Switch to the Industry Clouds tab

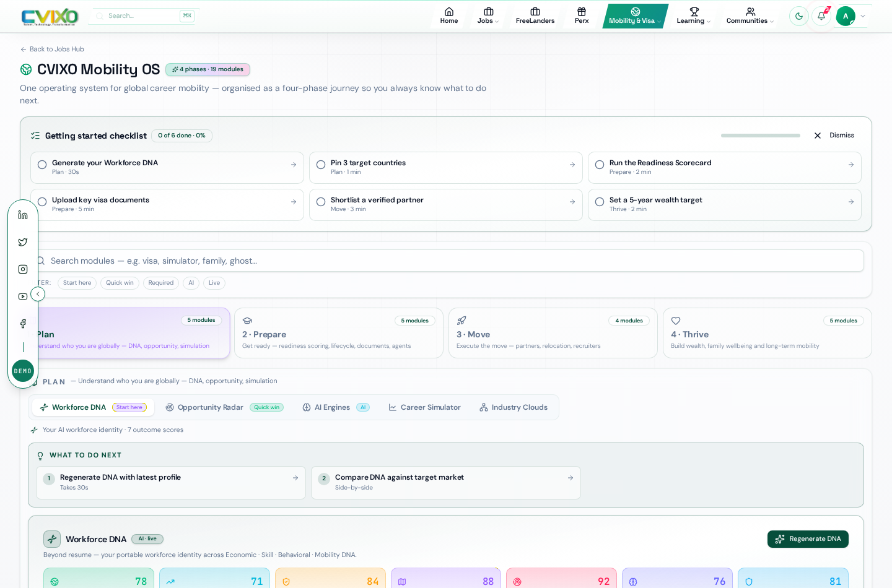pos(514,407)
